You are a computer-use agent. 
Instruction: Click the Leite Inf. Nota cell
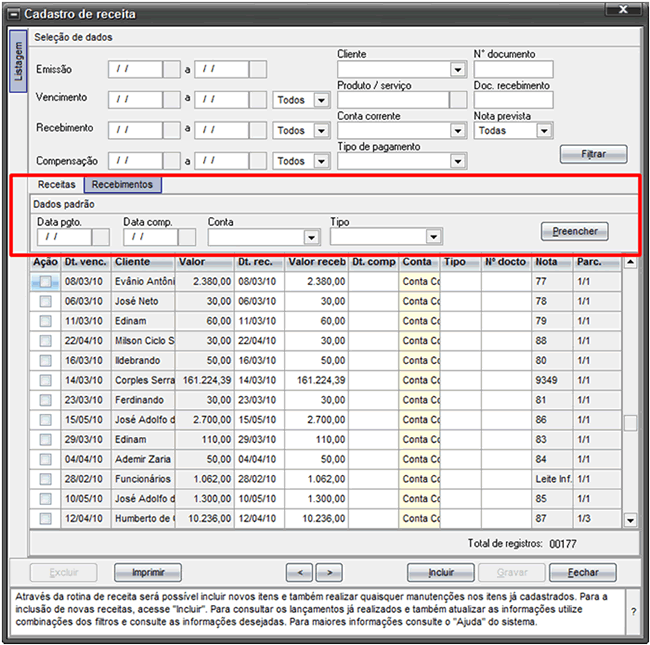pyautogui.click(x=553, y=479)
